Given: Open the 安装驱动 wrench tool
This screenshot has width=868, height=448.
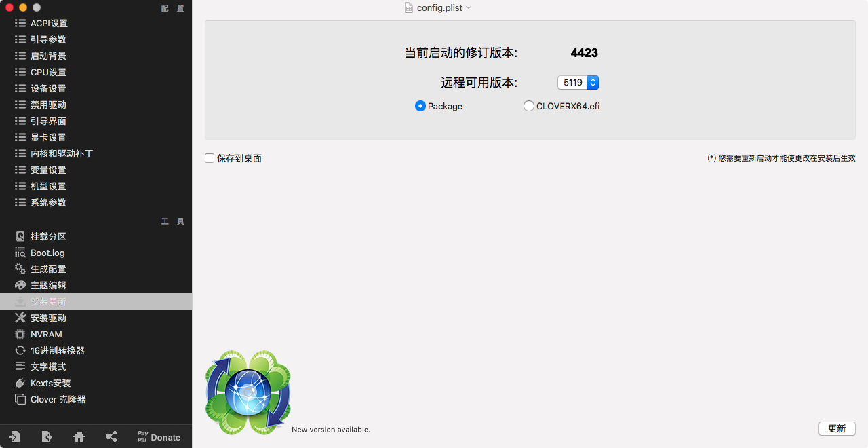Looking at the screenshot, I should pos(96,318).
